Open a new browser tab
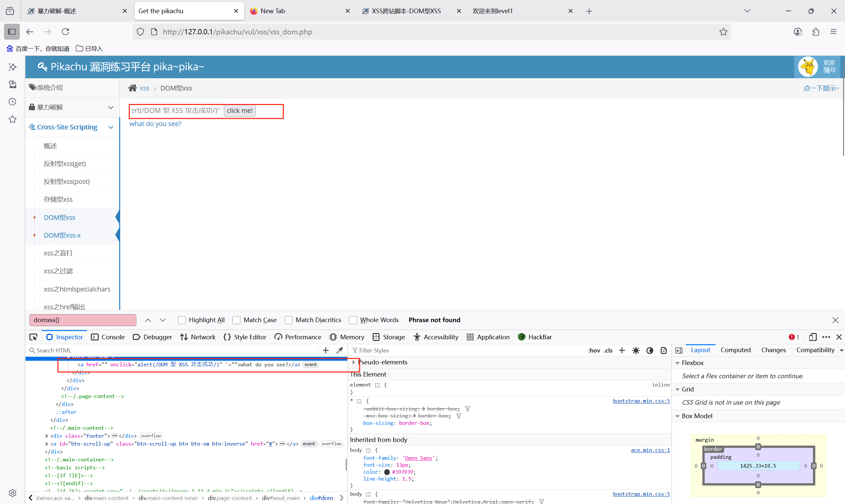This screenshot has height=504, width=845. [x=589, y=11]
